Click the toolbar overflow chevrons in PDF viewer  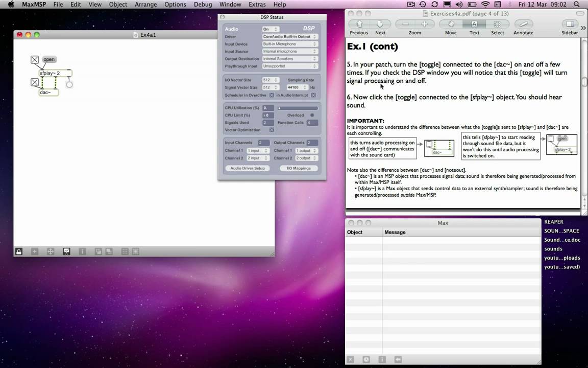click(x=583, y=28)
